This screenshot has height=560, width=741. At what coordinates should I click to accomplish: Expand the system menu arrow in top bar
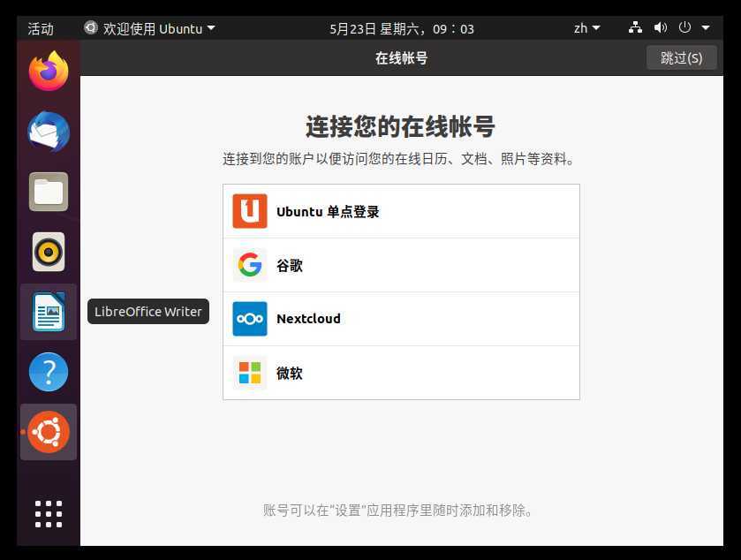tap(706, 28)
